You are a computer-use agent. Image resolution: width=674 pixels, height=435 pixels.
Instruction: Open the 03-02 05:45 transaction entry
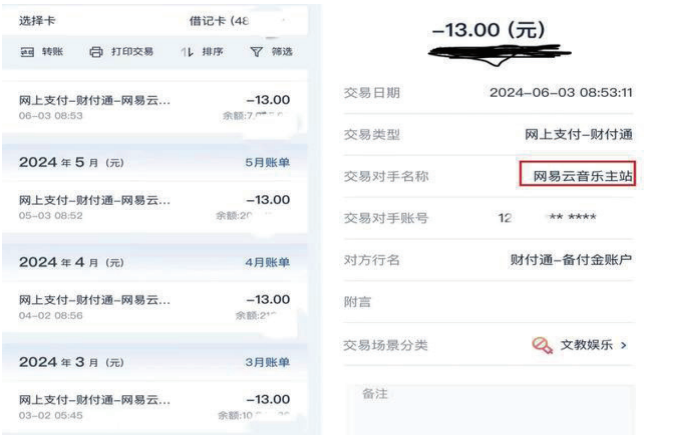tap(155, 407)
